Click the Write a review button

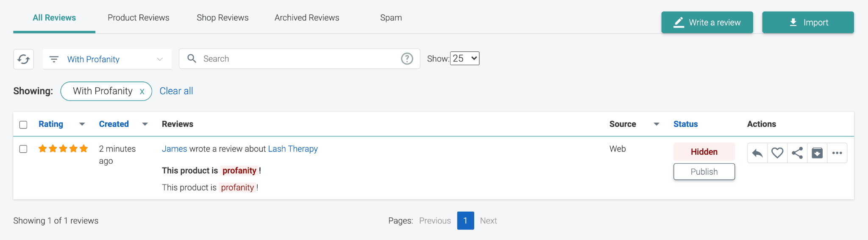pyautogui.click(x=707, y=22)
